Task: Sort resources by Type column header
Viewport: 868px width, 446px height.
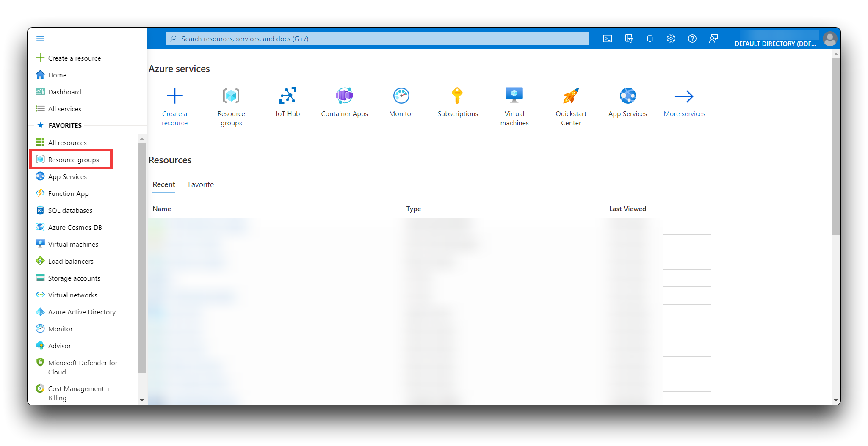Action: 413,209
